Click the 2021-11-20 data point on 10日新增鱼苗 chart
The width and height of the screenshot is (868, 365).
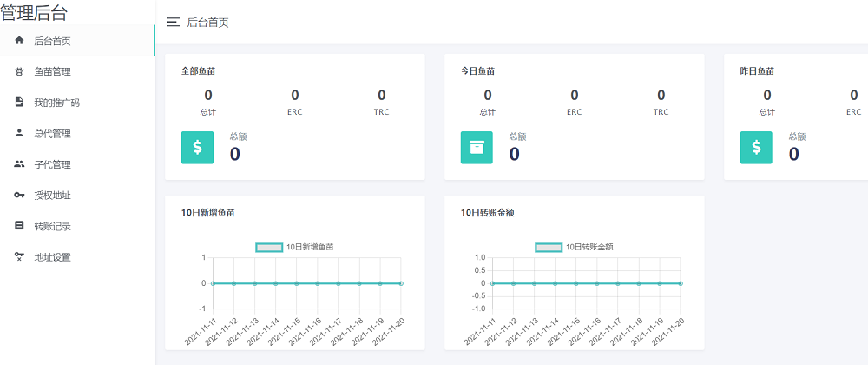coord(401,283)
